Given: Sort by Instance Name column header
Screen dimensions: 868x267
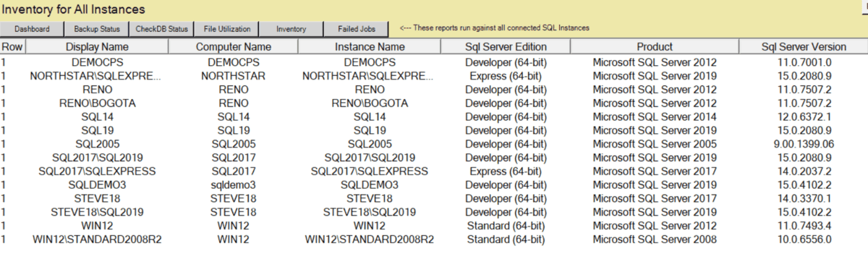Looking at the screenshot, I should pos(370,47).
